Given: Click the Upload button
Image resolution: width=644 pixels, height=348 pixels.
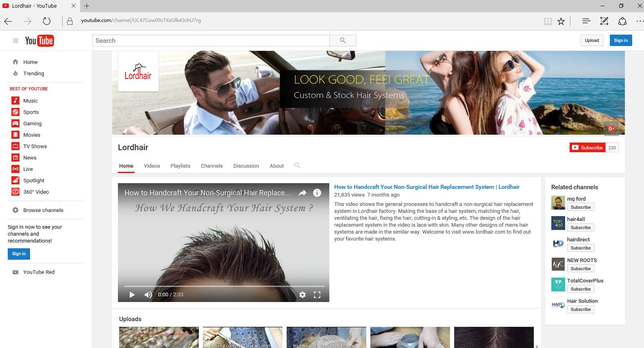Looking at the screenshot, I should [592, 40].
